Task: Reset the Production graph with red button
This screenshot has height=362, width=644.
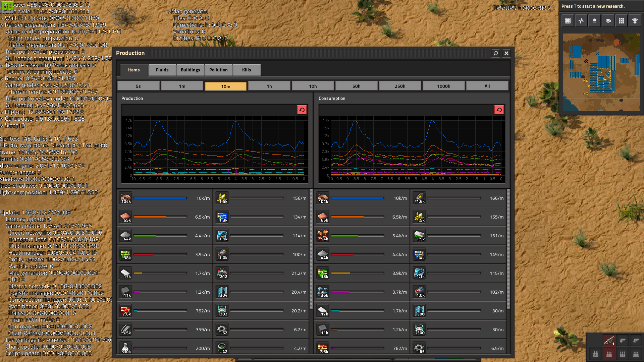Action: point(302,110)
